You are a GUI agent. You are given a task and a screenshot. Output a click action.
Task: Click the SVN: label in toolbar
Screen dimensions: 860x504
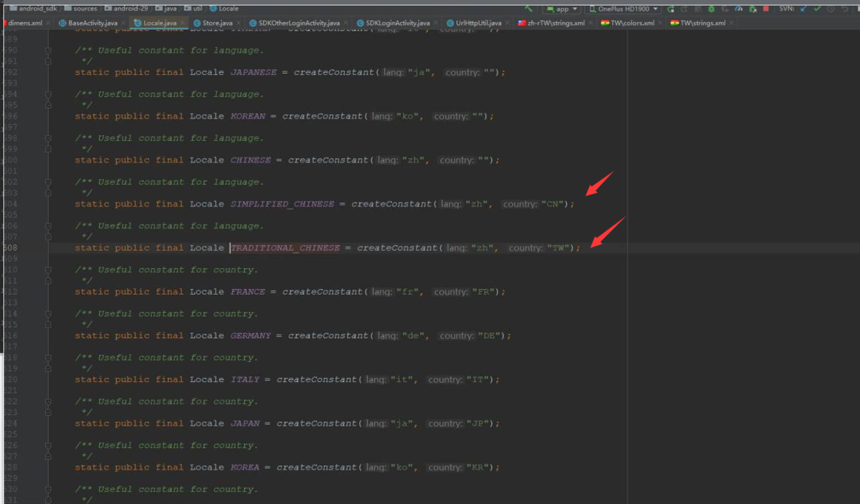point(786,9)
